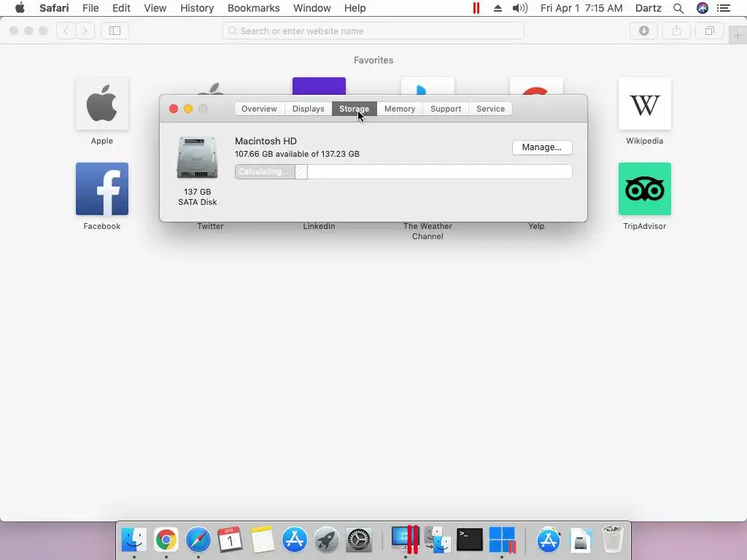Screen dimensions: 747x560
Task: Click the Dartz user name in the menu bar
Action: tap(648, 8)
